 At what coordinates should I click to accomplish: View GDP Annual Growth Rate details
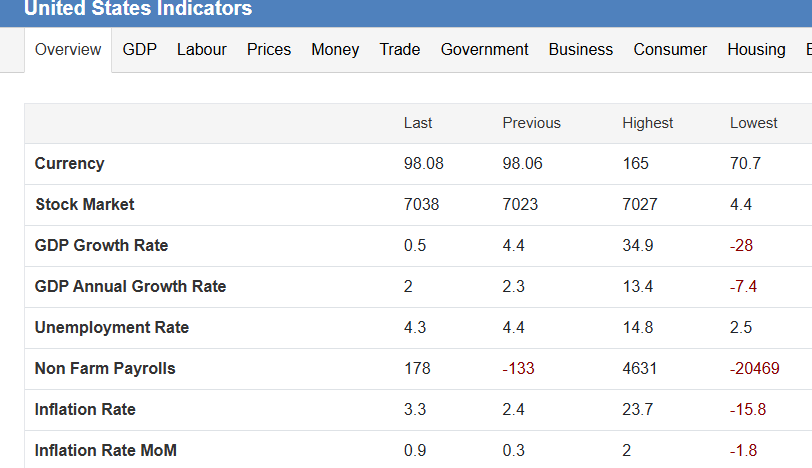click(130, 286)
